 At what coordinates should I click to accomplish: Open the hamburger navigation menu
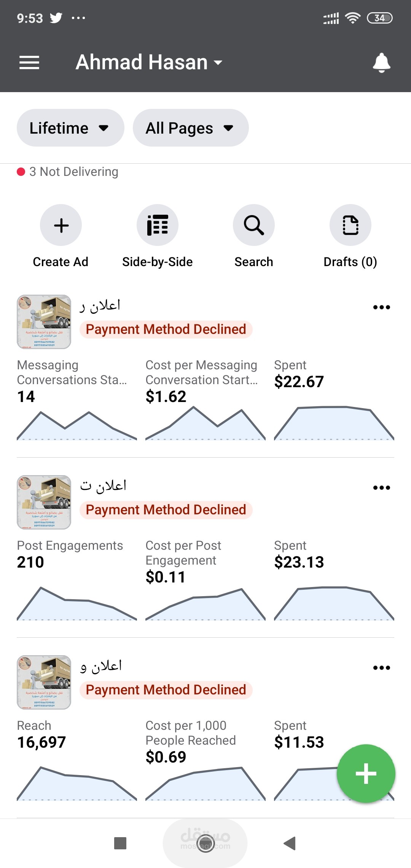tap(29, 62)
